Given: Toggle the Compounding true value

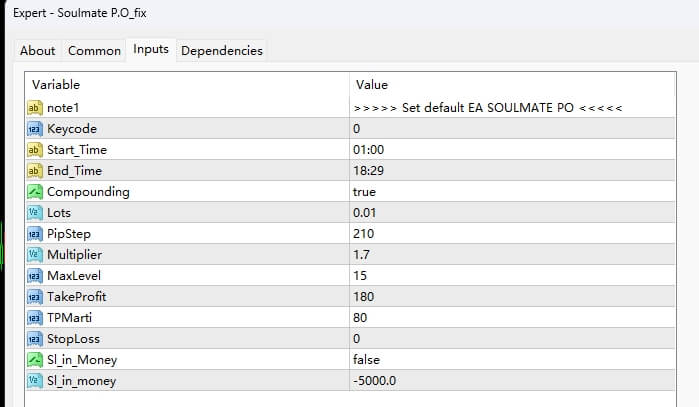Looking at the screenshot, I should pyautogui.click(x=364, y=191).
